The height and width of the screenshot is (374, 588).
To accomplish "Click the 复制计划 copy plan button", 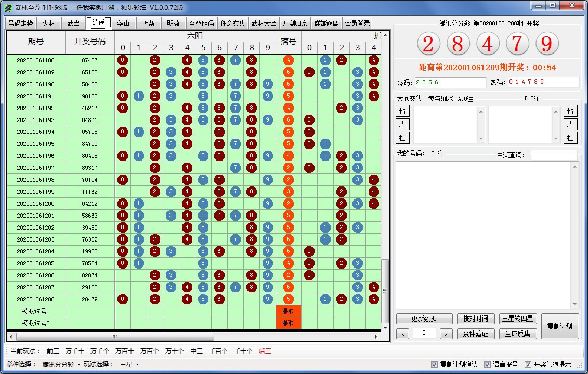I will (559, 326).
